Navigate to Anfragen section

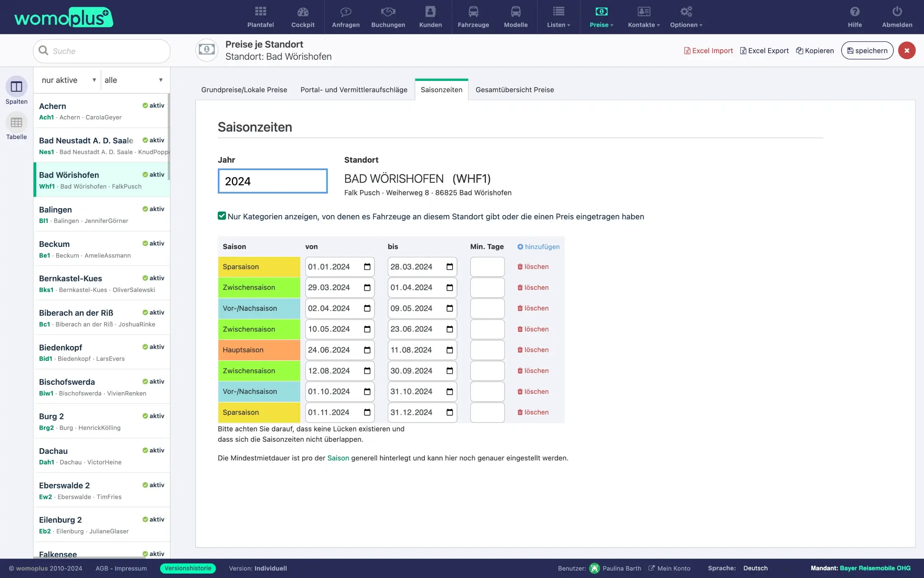346,17
